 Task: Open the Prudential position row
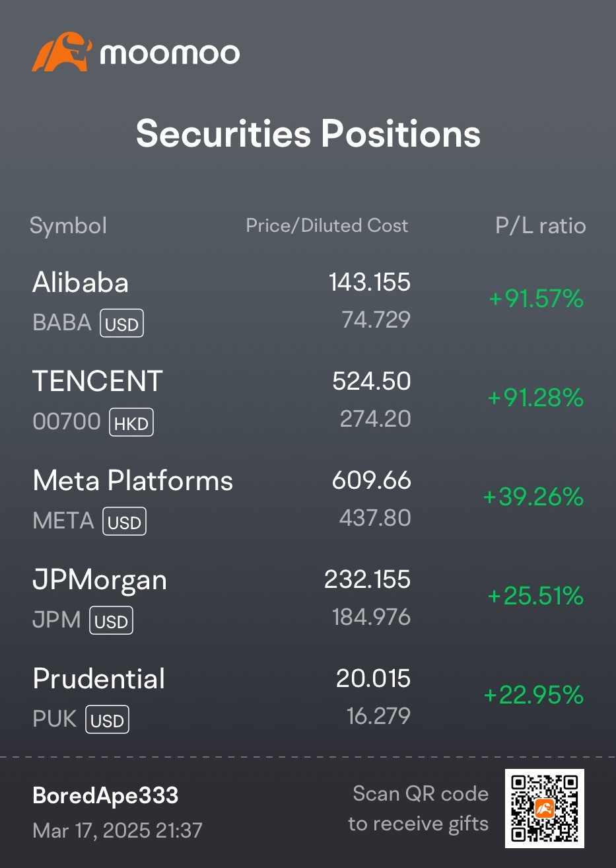[308, 697]
